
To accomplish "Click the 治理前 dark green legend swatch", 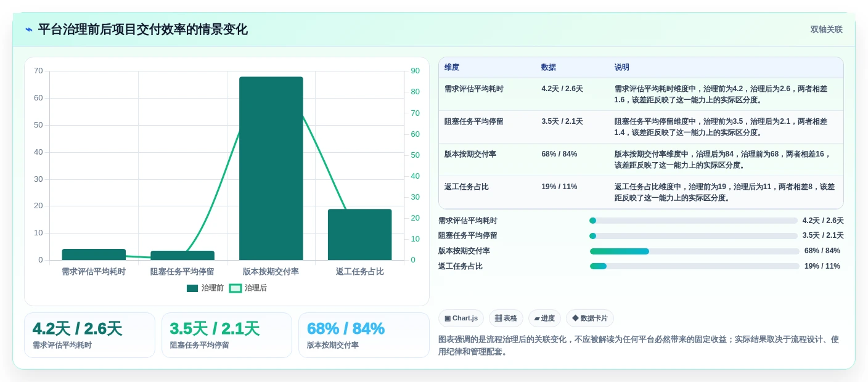I will pyautogui.click(x=192, y=288).
